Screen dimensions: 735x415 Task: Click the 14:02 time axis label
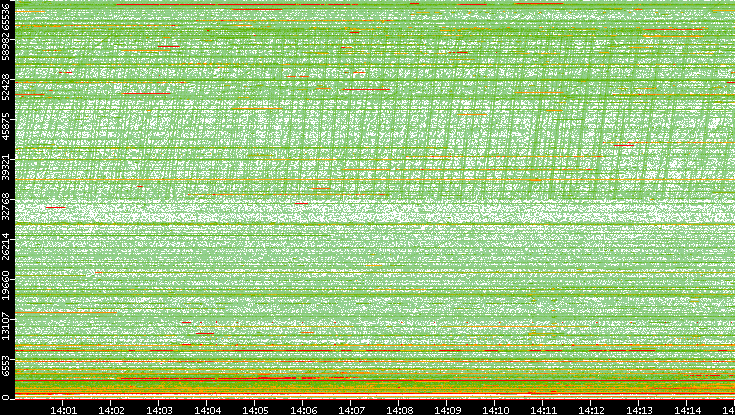(x=111, y=410)
